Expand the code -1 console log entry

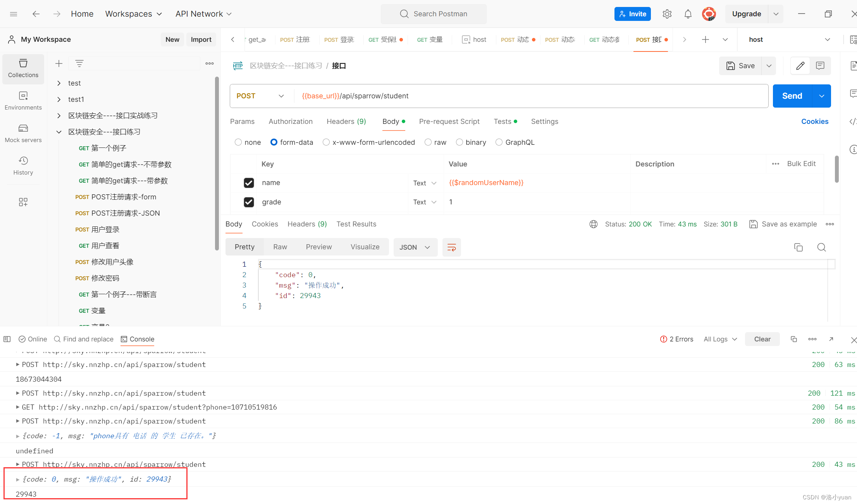click(17, 436)
